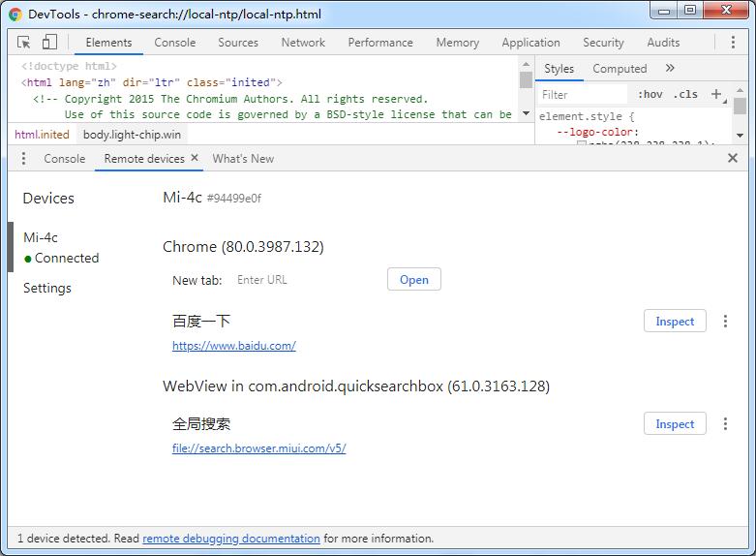The width and height of the screenshot is (756, 556).
Task: Click the doctype html line
Action: coord(69,66)
